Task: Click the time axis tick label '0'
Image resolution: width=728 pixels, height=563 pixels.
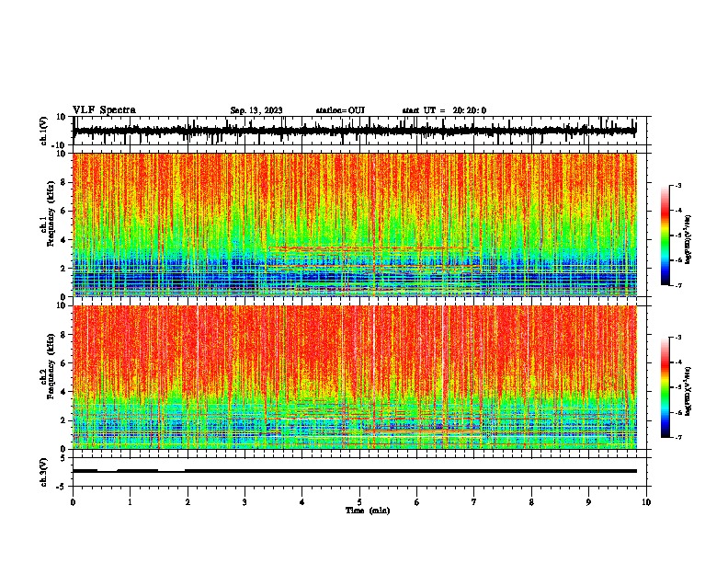Action: pyautogui.click(x=73, y=502)
